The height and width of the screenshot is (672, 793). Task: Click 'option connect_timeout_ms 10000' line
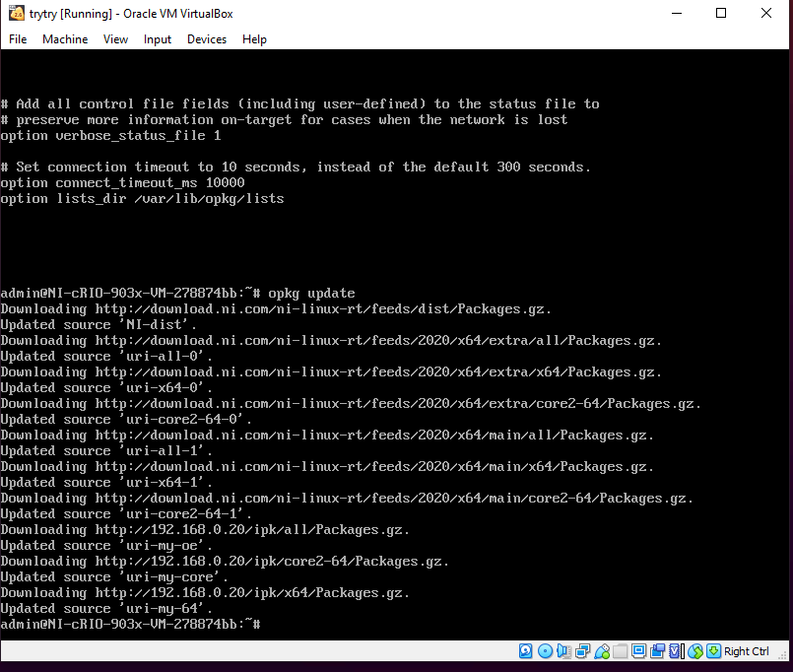point(122,182)
